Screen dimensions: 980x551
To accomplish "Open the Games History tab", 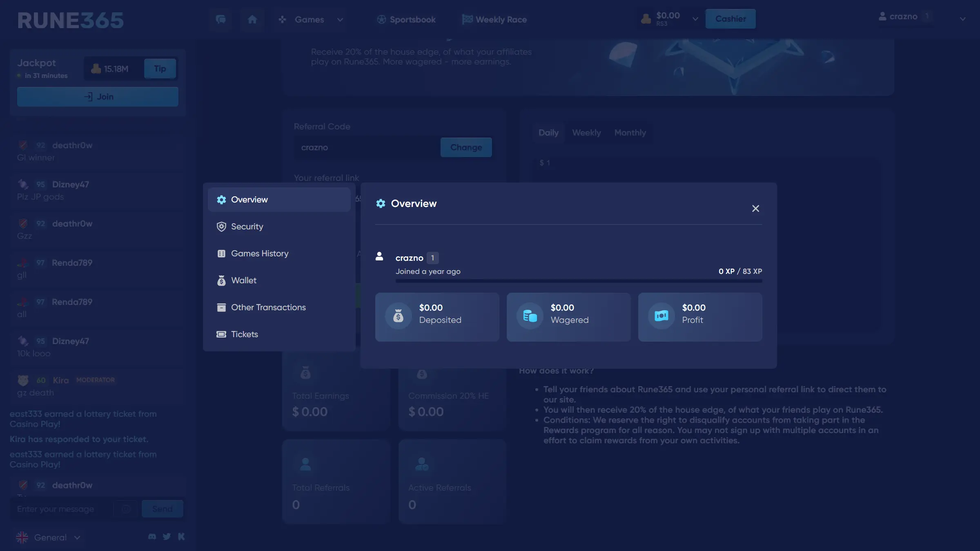I will click(x=279, y=253).
